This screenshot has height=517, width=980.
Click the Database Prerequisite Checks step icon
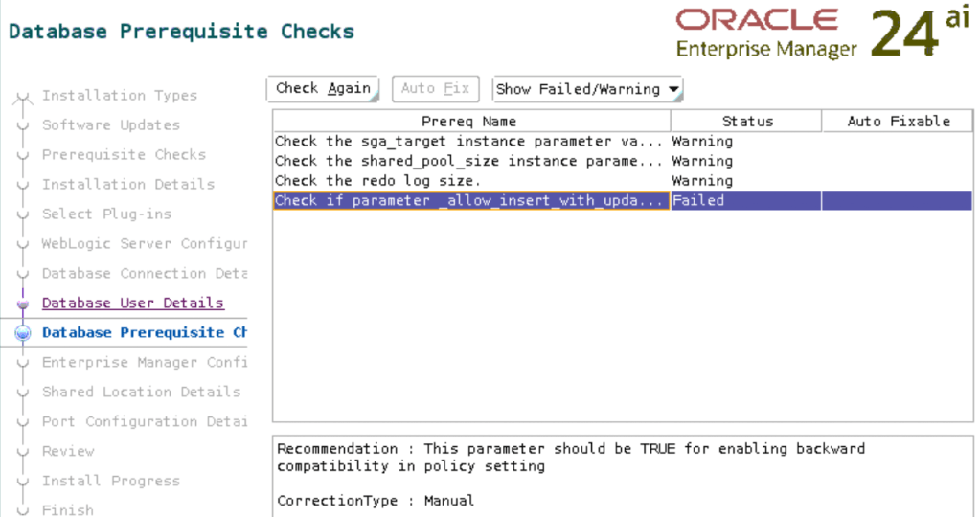pyautogui.click(x=23, y=333)
